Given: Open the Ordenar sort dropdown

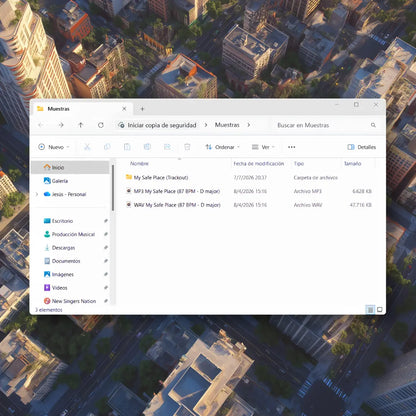Looking at the screenshot, I should (223, 147).
